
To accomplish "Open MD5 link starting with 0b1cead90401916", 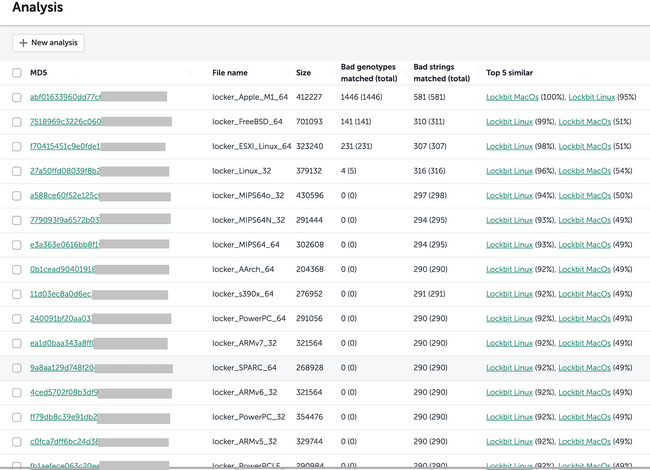I will point(63,269).
